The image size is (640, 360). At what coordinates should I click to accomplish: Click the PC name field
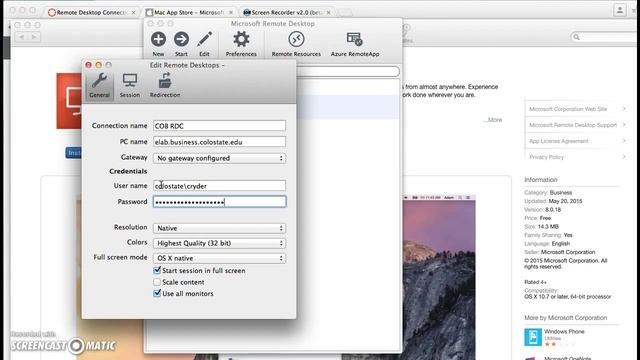click(220, 142)
